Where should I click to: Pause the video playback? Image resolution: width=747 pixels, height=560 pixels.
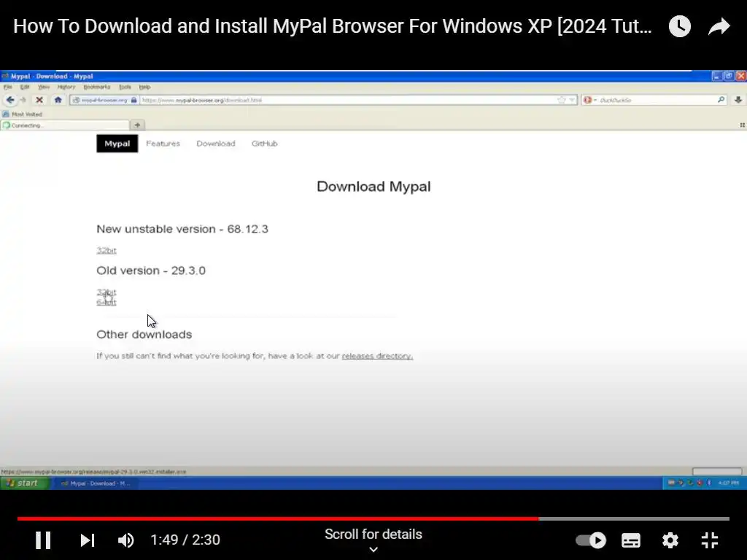coord(43,540)
